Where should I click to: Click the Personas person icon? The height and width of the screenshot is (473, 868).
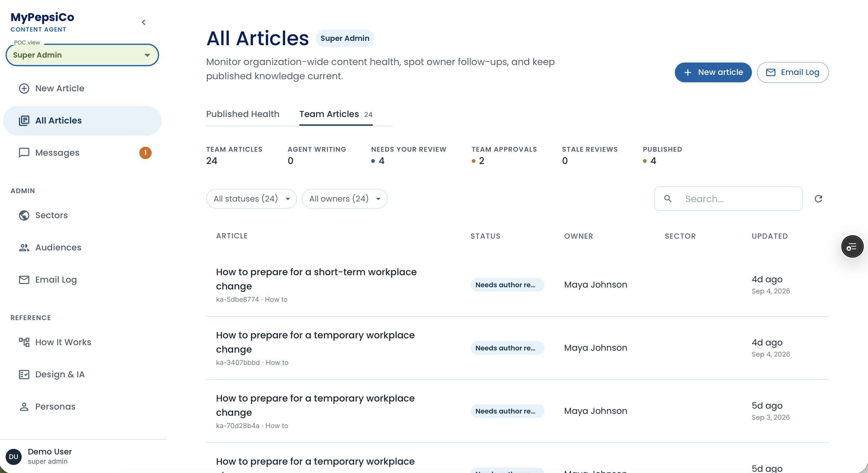tap(24, 407)
